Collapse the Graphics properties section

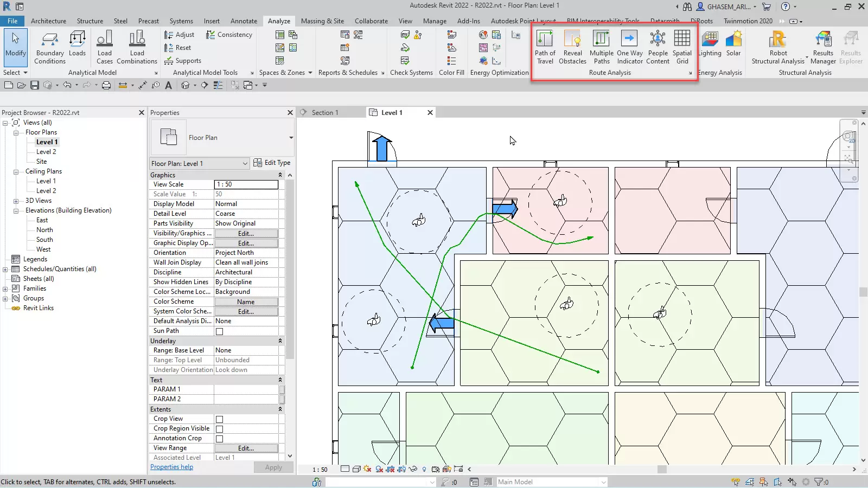[280, 175]
